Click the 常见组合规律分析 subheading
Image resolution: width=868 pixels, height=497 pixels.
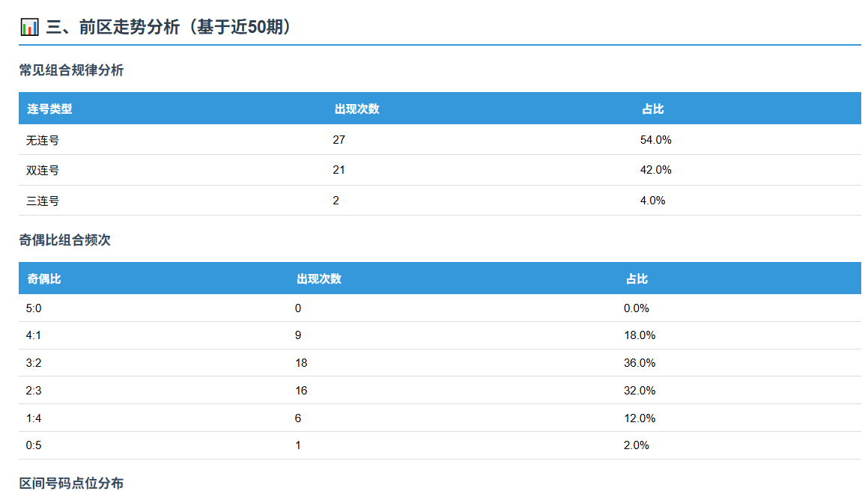tap(71, 70)
